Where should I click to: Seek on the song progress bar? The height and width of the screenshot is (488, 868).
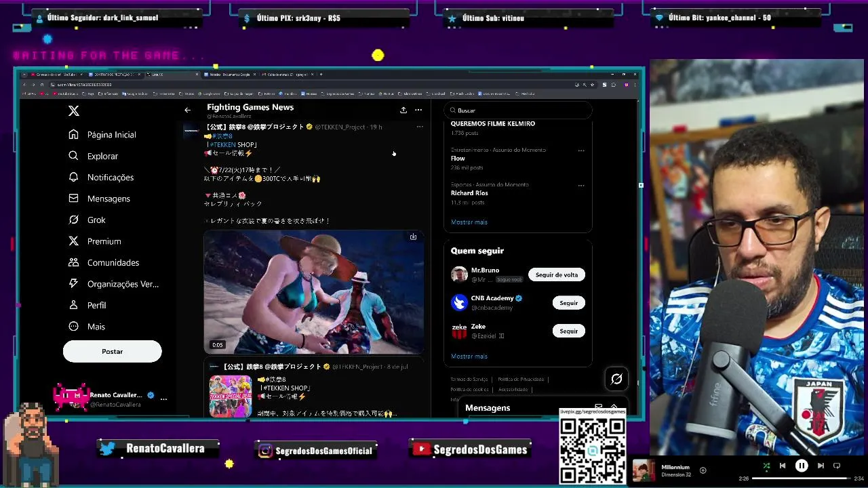801,479
